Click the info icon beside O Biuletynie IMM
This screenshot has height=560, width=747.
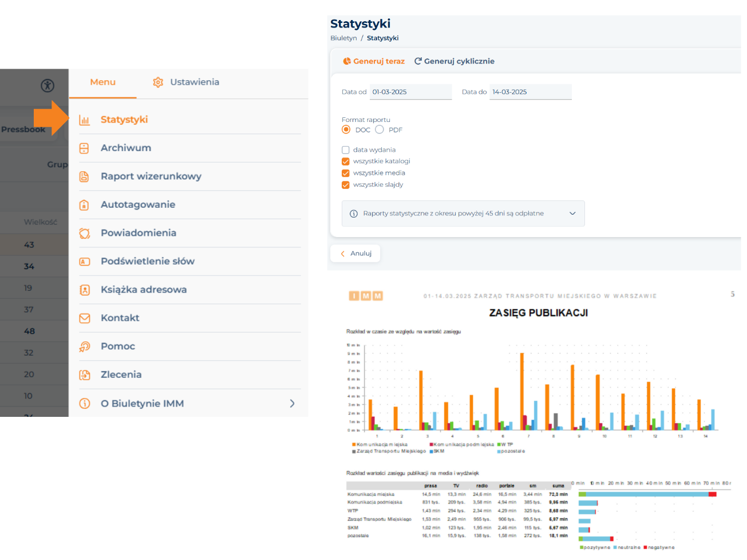pyautogui.click(x=84, y=403)
